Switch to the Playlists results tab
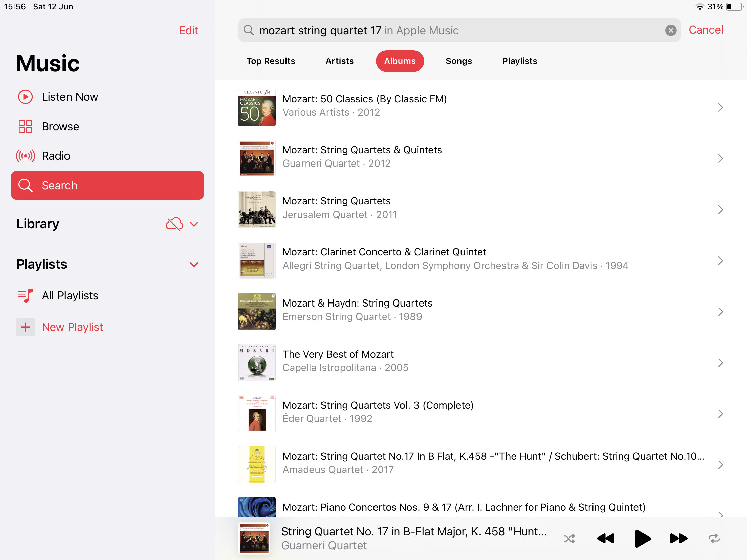Screen dimensions: 747x560 pyautogui.click(x=519, y=61)
